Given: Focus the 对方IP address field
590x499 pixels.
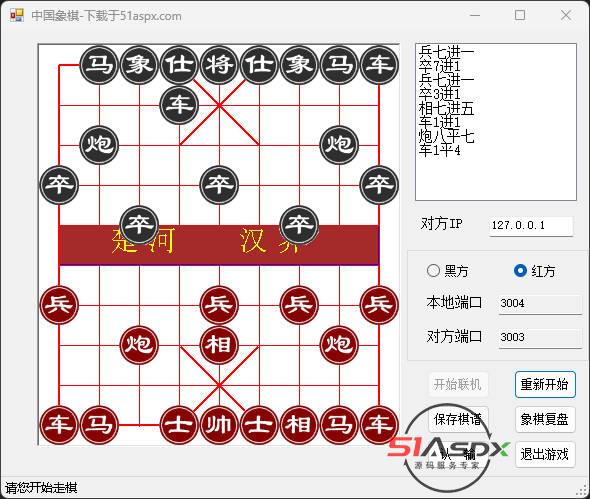Looking at the screenshot, I should click(x=531, y=226).
